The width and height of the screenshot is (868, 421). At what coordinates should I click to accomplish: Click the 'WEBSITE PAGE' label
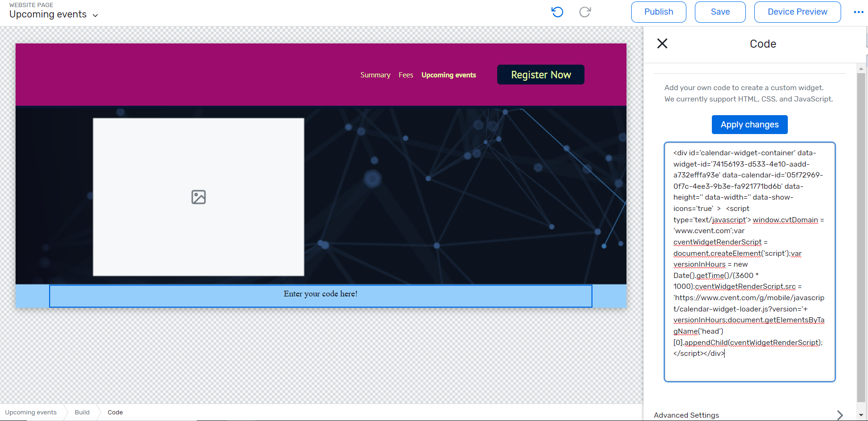point(31,5)
